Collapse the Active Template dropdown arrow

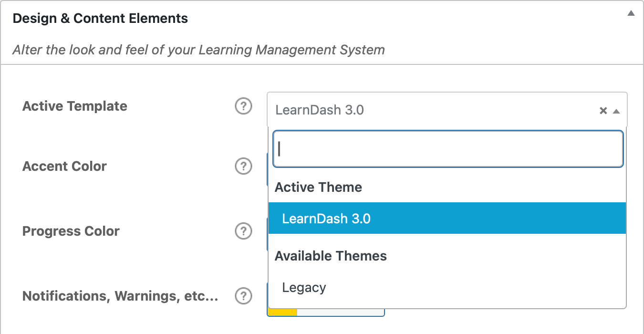[x=616, y=111]
